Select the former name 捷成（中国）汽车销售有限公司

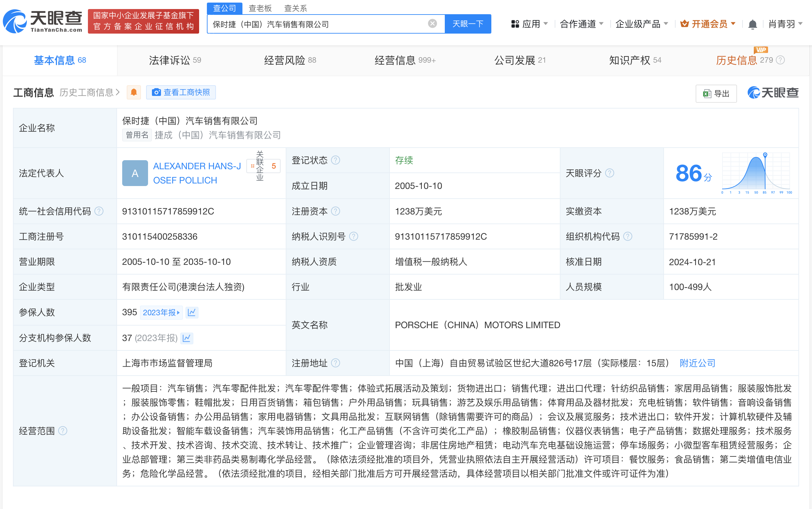218,135
